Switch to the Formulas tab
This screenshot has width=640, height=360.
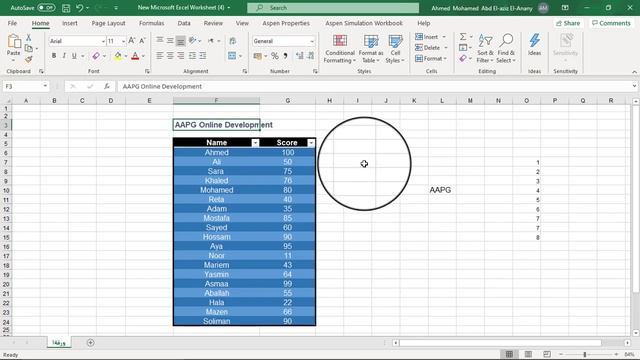[151, 23]
